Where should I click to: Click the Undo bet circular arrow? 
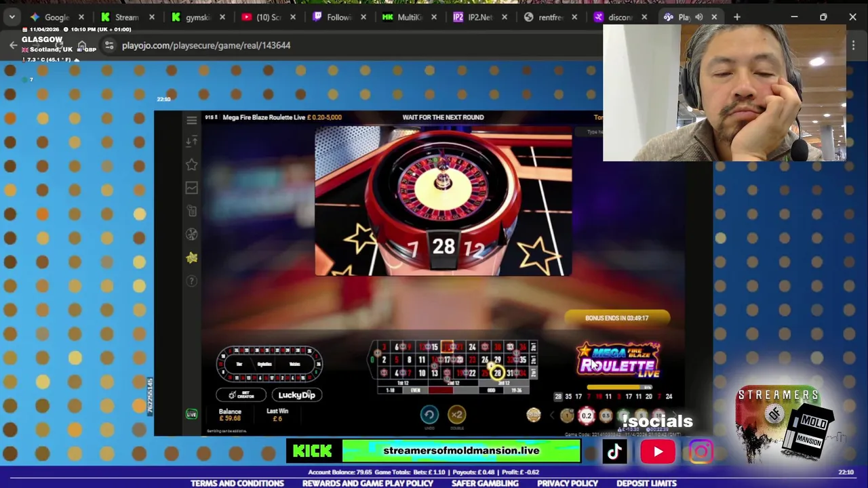[429, 414]
